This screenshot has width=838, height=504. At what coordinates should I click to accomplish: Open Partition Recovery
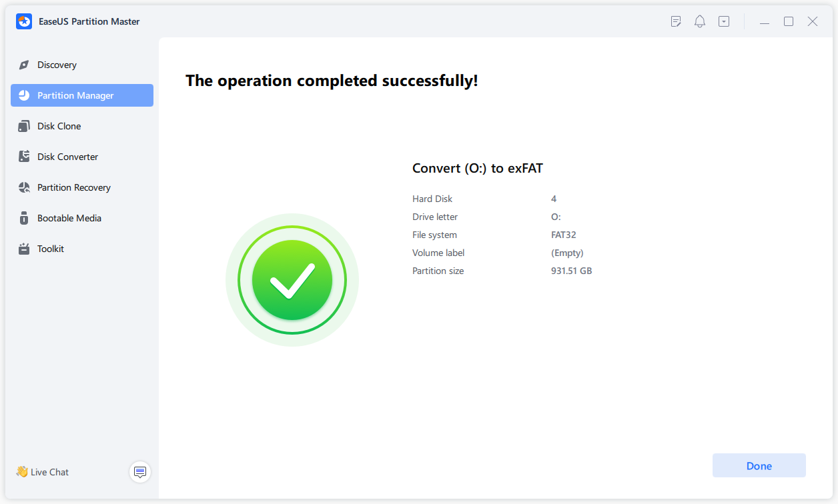click(x=82, y=187)
